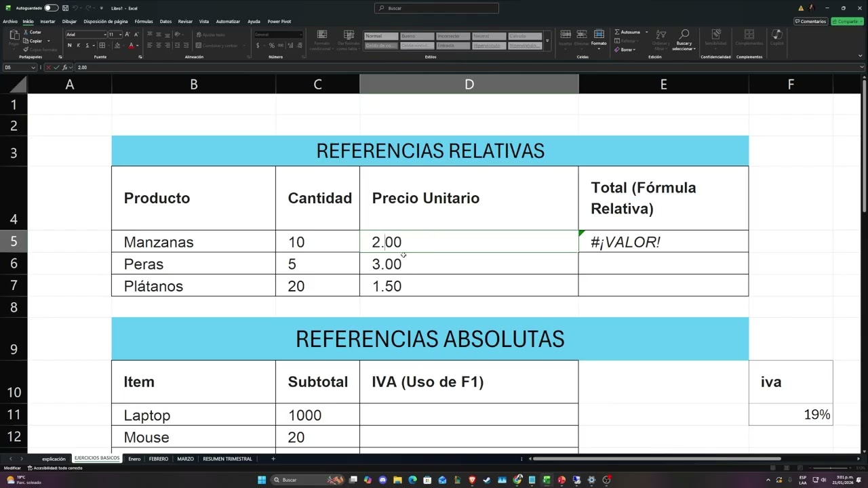Click the cell showing 19%
This screenshot has width=868, height=488.
(x=791, y=415)
